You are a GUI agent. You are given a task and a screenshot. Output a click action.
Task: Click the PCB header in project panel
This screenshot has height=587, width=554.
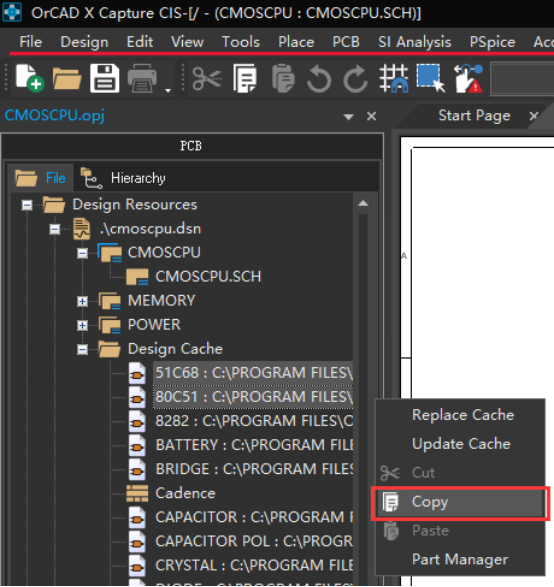pyautogui.click(x=191, y=146)
